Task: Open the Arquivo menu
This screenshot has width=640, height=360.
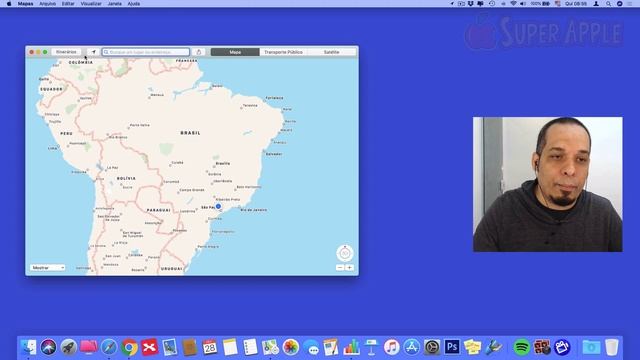Action: (47, 4)
